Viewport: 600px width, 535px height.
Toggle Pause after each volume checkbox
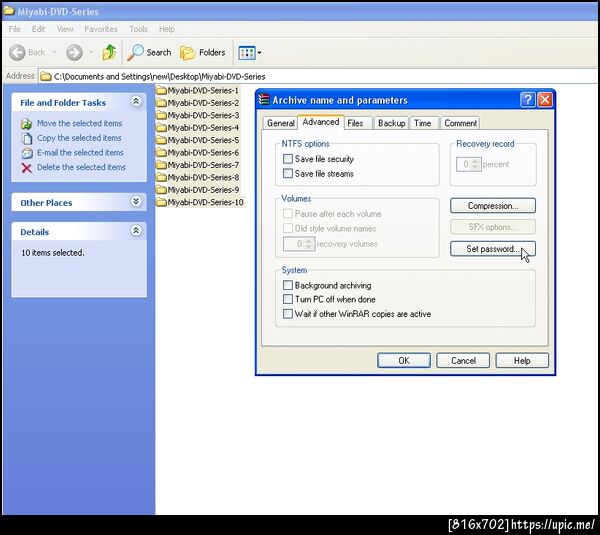[288, 214]
